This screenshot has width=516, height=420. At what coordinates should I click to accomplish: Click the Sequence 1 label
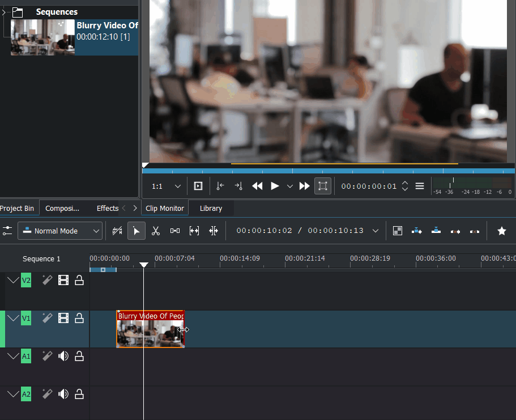coord(41,259)
